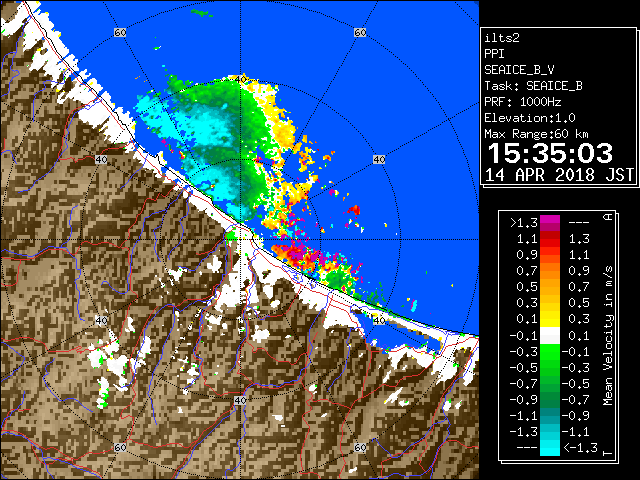Click the 60 range label in the northwest
Screen dimensions: 640x480
pos(120,32)
